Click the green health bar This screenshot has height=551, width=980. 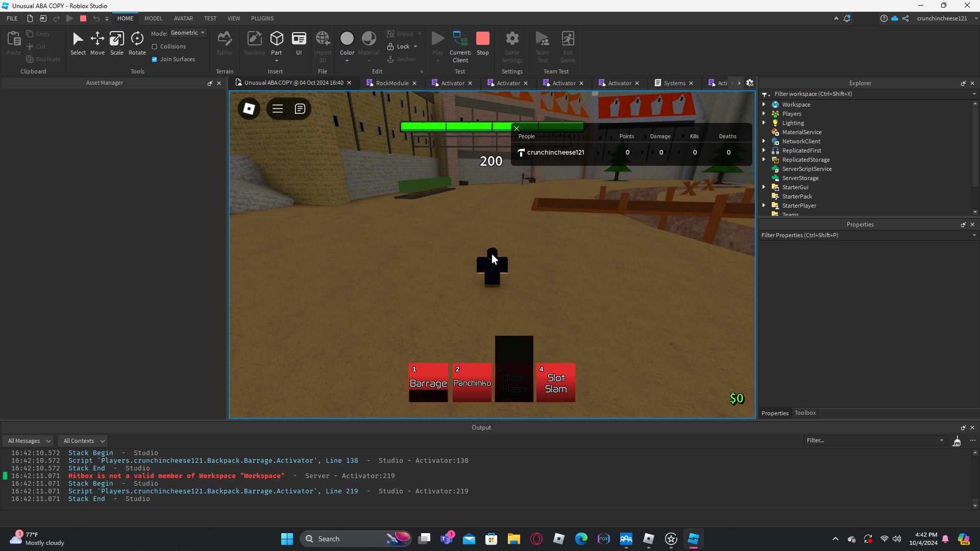492,127
